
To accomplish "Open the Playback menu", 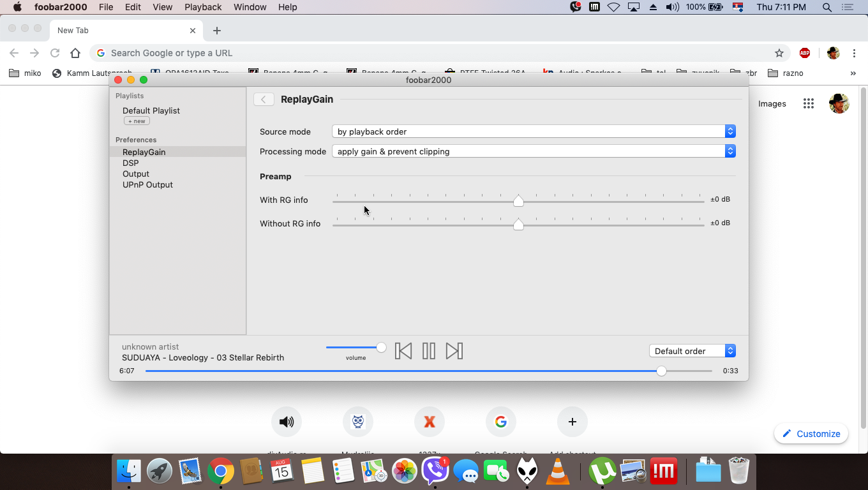I will pyautogui.click(x=203, y=7).
